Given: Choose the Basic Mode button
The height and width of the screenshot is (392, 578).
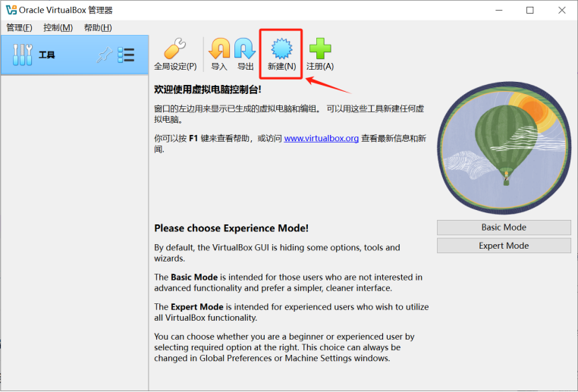Looking at the screenshot, I should tap(504, 227).
